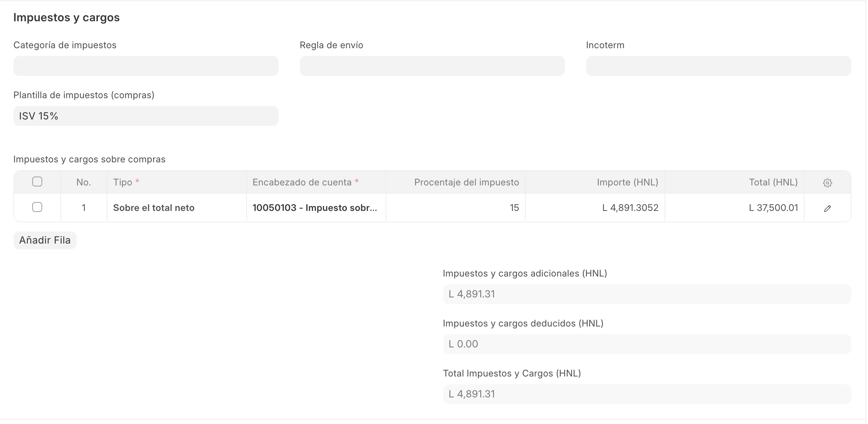Viewport: 868px width, 424px height.
Task: Click Total cell L 37,500.01
Action: [x=734, y=208]
